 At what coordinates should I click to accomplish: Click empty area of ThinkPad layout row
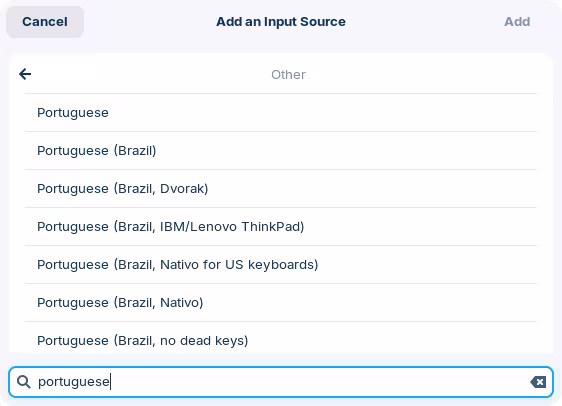[420, 227]
